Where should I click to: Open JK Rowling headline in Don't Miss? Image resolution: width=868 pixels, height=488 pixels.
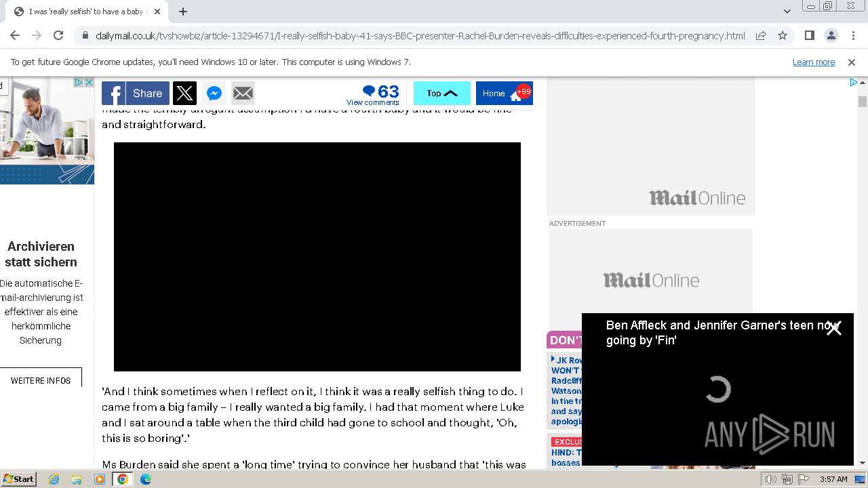[x=566, y=391]
